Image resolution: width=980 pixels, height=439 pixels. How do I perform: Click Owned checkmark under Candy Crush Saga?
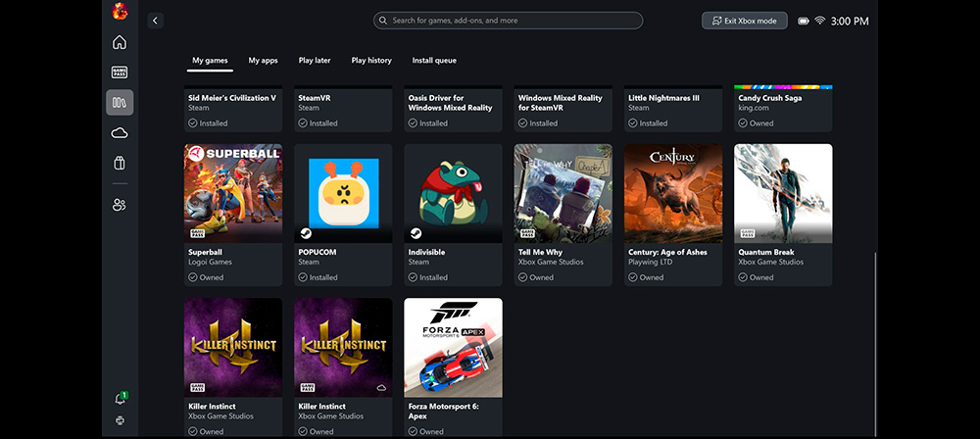coord(743,123)
